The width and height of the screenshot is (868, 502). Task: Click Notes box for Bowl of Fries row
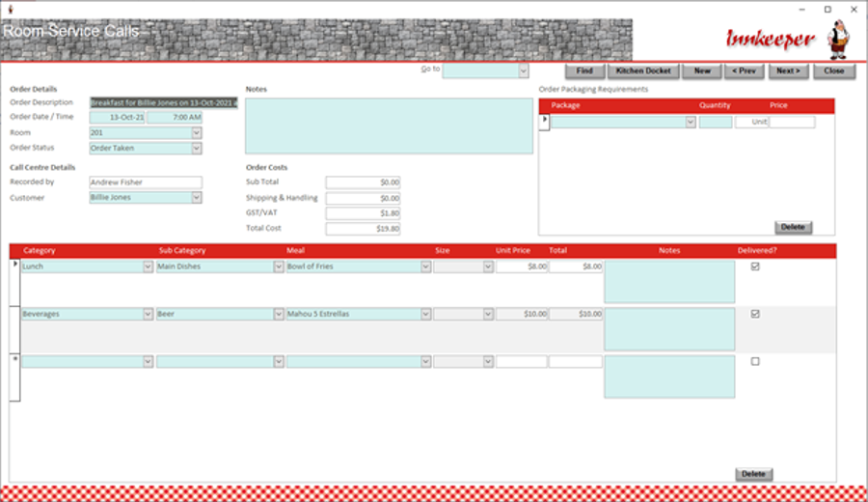coord(670,282)
